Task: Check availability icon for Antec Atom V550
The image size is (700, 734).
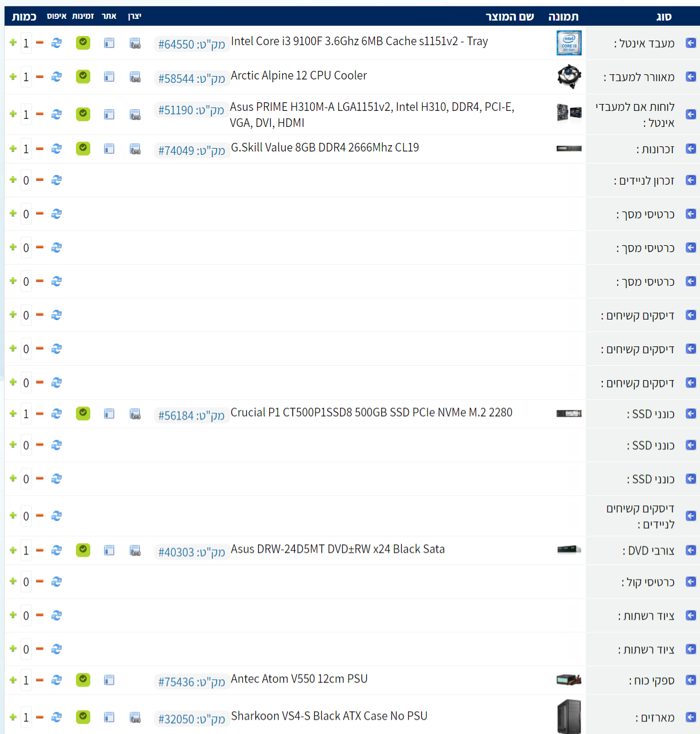Action: [x=83, y=679]
